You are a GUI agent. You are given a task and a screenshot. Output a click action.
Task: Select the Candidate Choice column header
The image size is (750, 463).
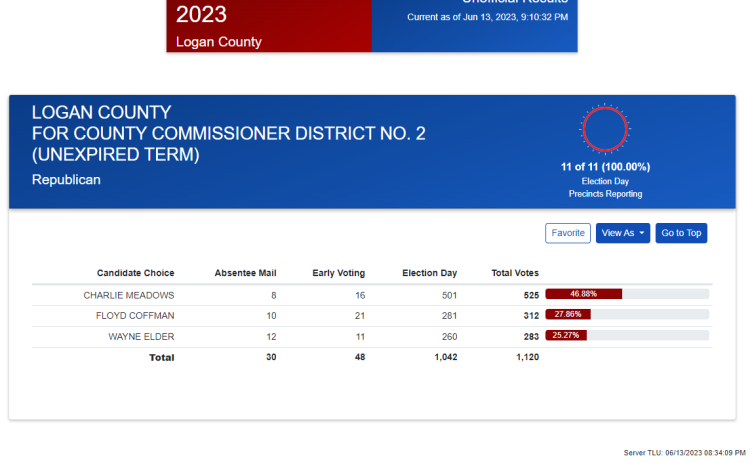[135, 273]
